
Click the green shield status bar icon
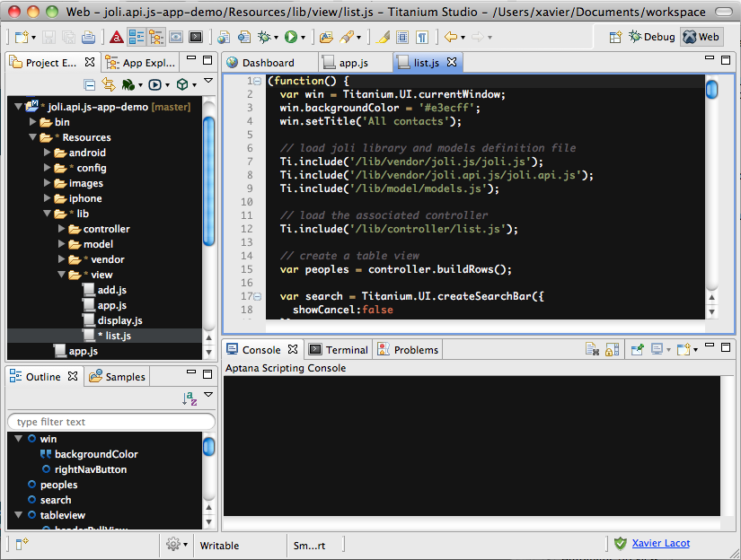tap(621, 544)
